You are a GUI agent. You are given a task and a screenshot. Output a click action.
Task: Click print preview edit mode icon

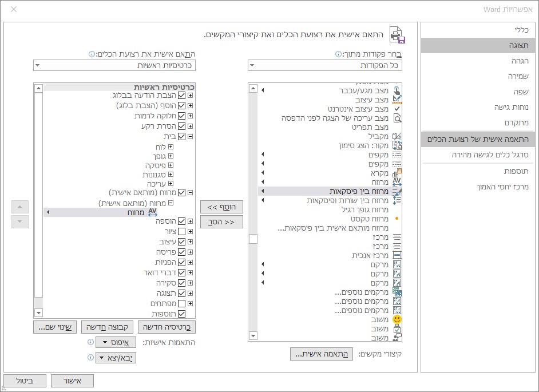[x=397, y=118]
